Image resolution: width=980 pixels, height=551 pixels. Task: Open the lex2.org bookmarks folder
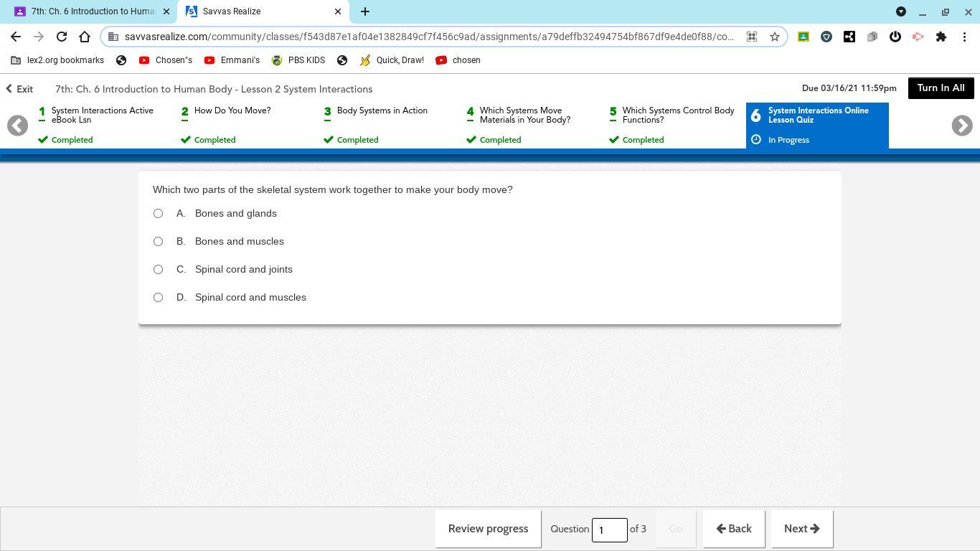tap(57, 60)
